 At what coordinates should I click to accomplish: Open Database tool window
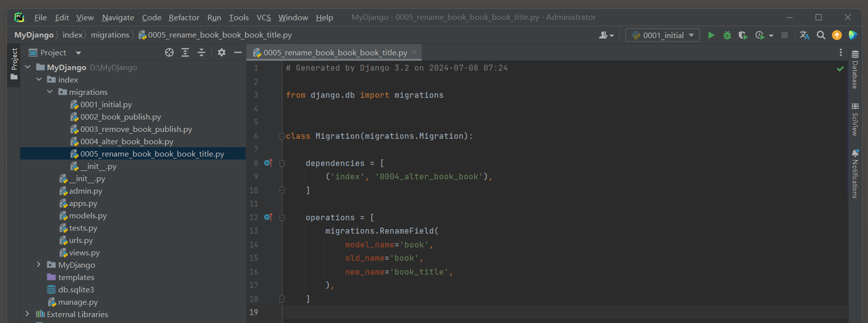(855, 70)
